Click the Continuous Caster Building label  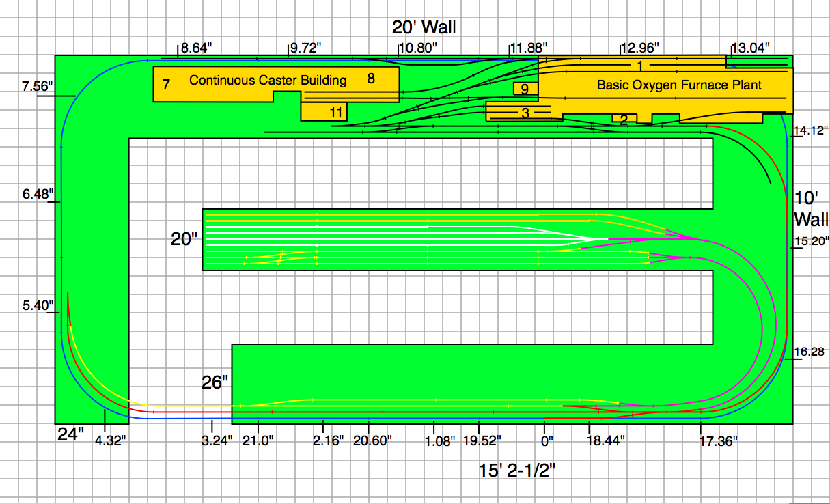(x=268, y=80)
